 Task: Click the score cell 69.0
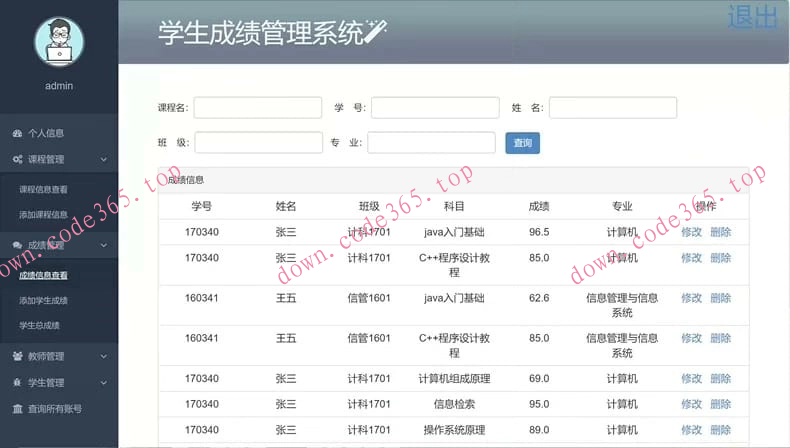point(539,378)
